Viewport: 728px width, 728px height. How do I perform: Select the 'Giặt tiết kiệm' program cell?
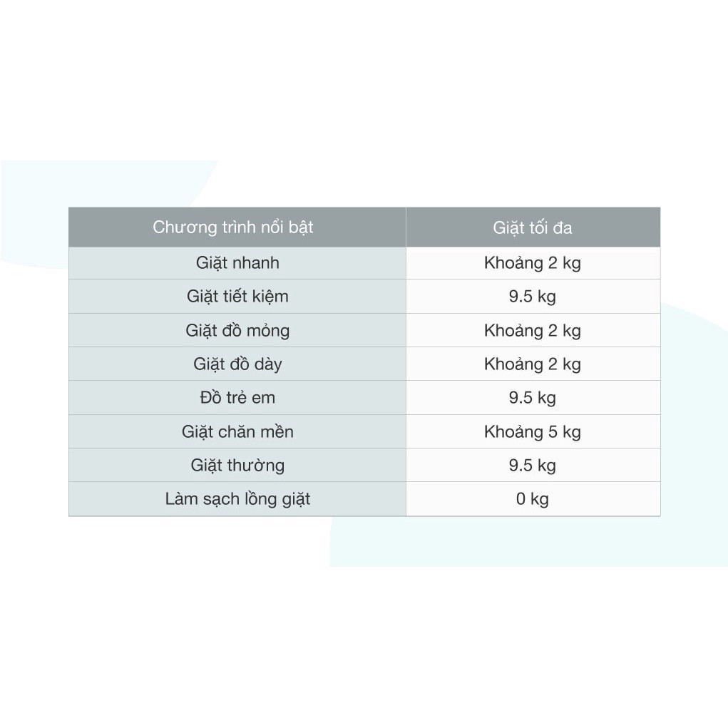click(x=237, y=297)
